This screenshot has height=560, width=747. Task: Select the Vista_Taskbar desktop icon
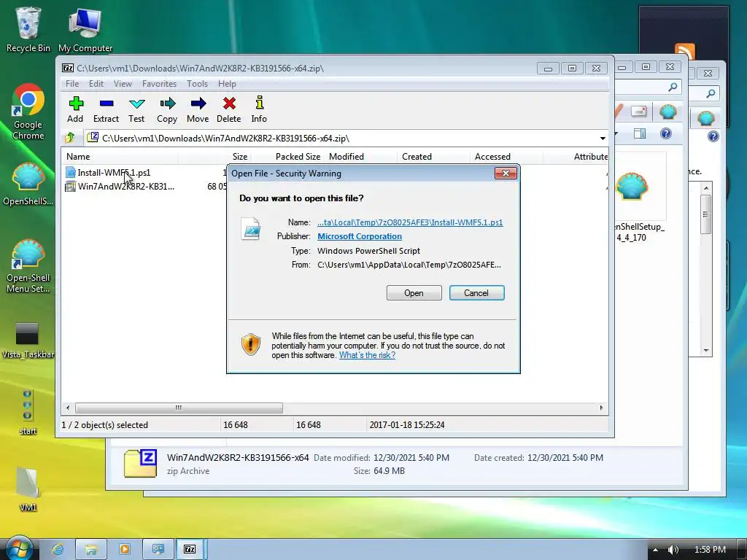pos(27,341)
